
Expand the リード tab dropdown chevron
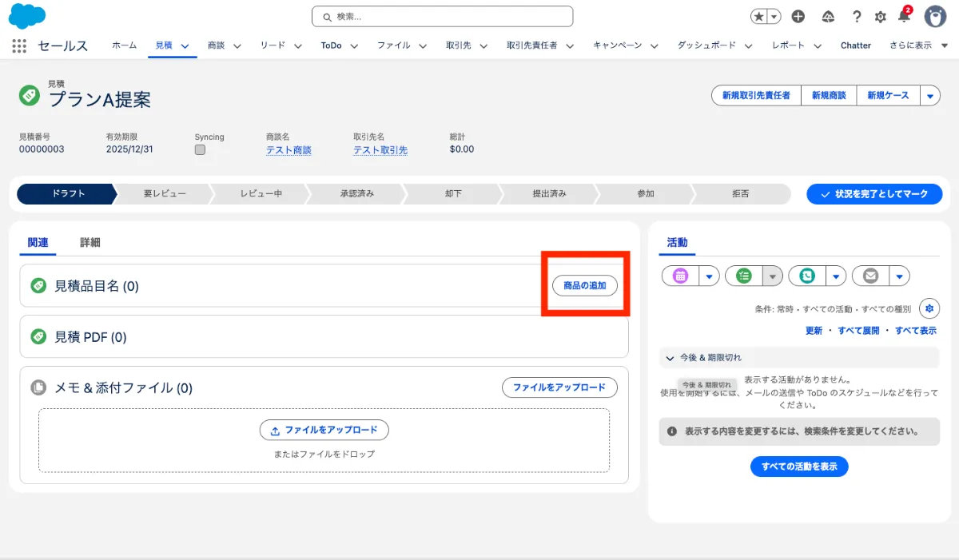click(298, 46)
